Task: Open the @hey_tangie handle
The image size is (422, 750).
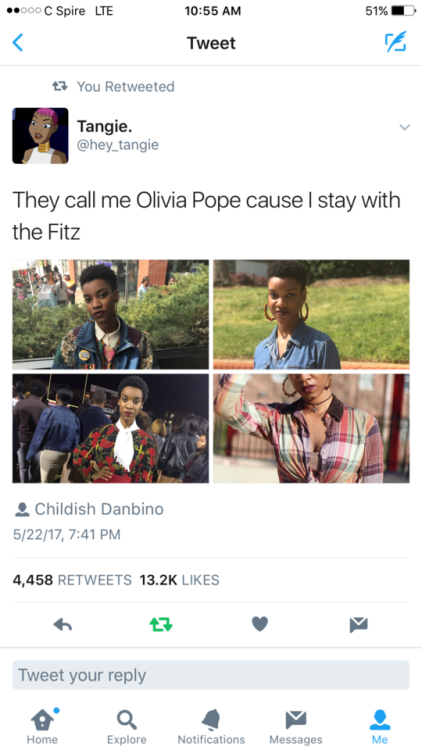Action: (x=118, y=144)
